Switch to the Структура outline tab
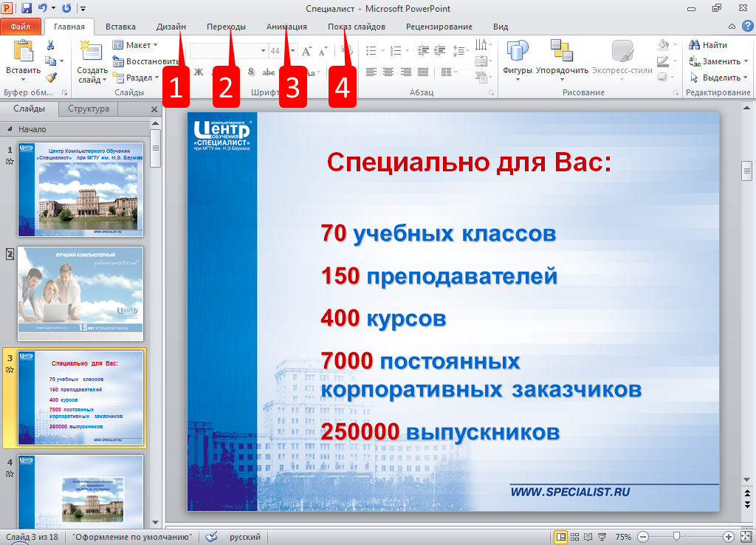Screen dimensions: 756x545 click(x=88, y=109)
